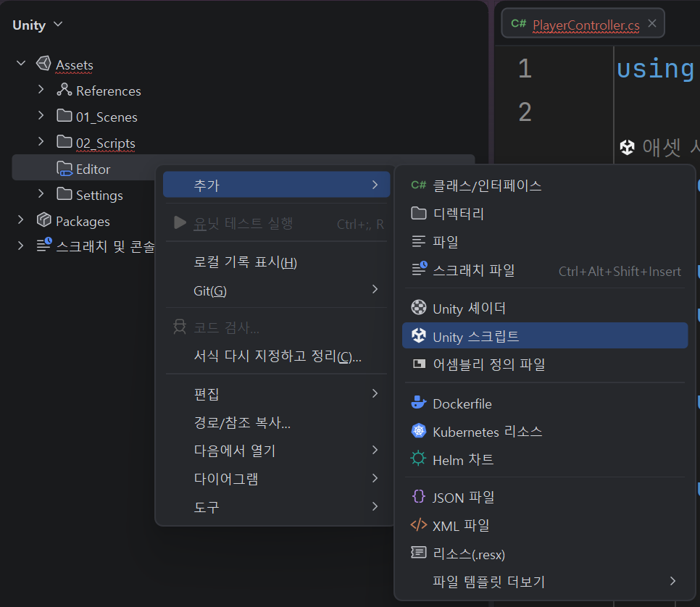Screen dimensions: 700x607
Task: Click the folder icon next to 디렉터리
Action: click(418, 214)
